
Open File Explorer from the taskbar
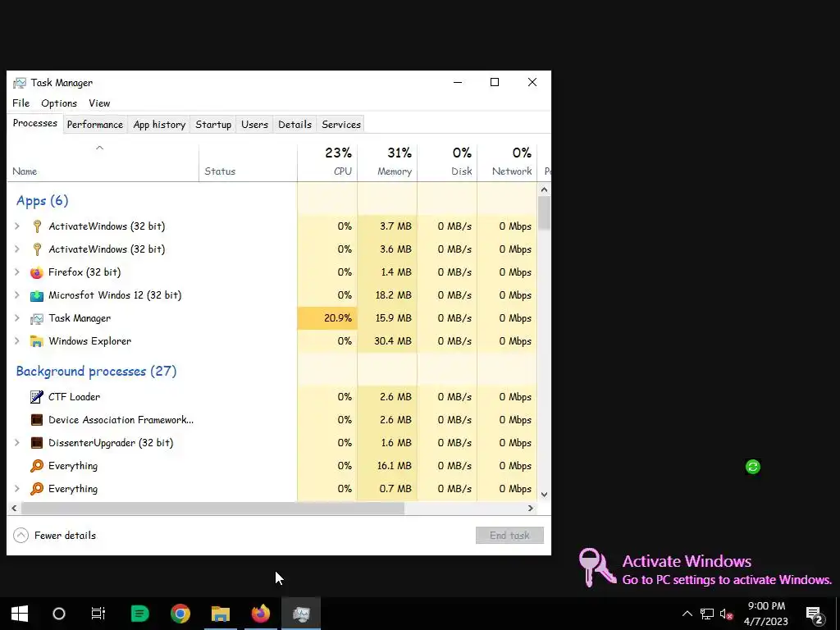(220, 614)
